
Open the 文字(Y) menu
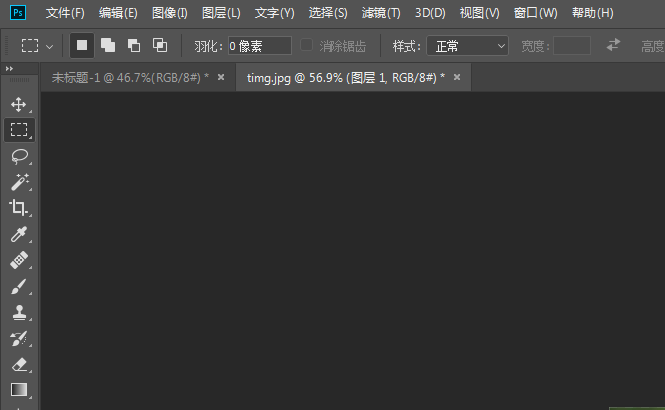274,13
